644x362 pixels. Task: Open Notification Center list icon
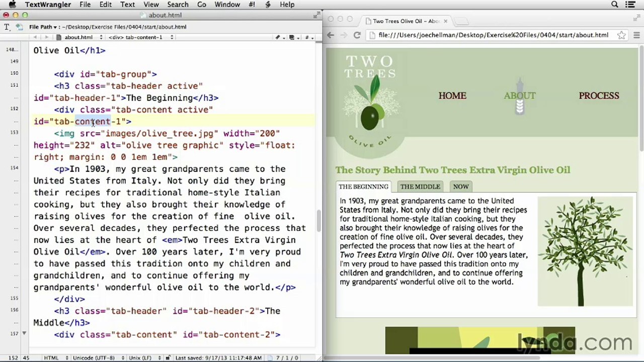[630, 5]
